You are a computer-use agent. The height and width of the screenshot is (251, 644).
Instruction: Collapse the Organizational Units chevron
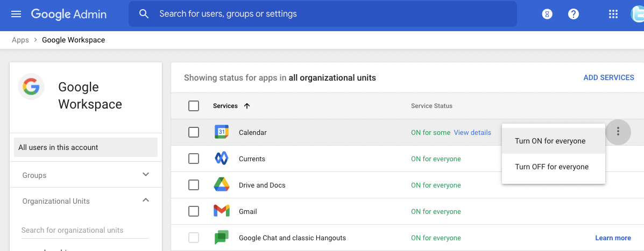[145, 200]
